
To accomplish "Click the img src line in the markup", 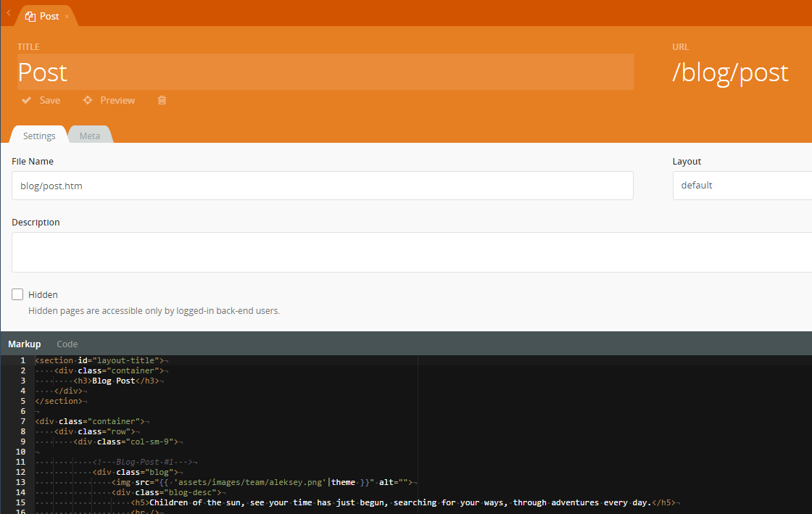I will pos(261,482).
